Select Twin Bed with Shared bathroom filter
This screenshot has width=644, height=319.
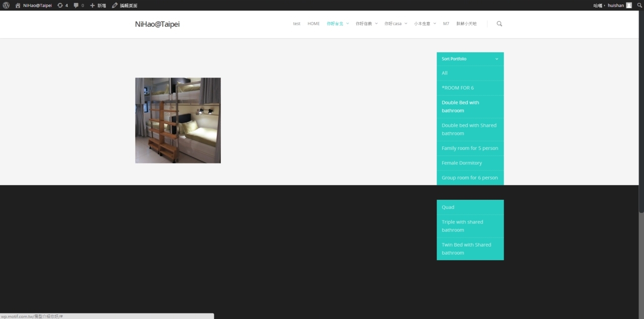pyautogui.click(x=470, y=249)
